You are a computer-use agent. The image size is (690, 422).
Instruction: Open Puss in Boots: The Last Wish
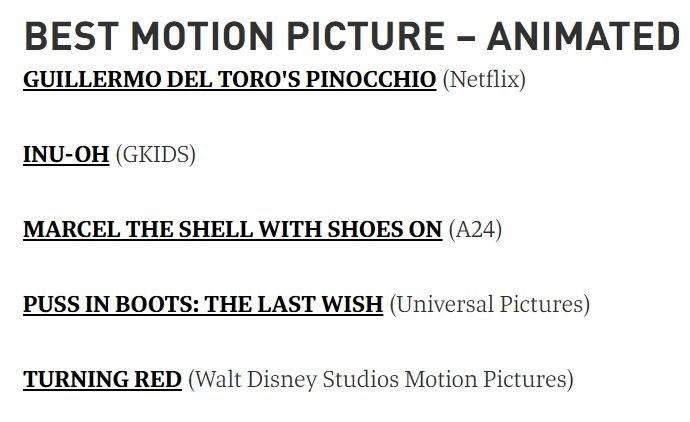(203, 304)
